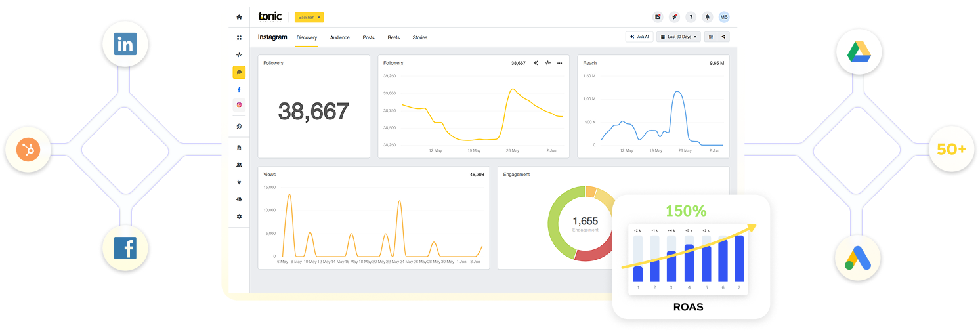Screen dimensions: 980x332
Task: Open the settings gear in sidebar
Action: (239, 216)
